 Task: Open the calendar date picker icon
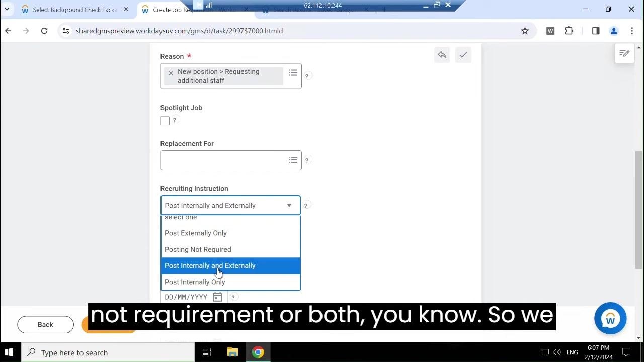217,297
